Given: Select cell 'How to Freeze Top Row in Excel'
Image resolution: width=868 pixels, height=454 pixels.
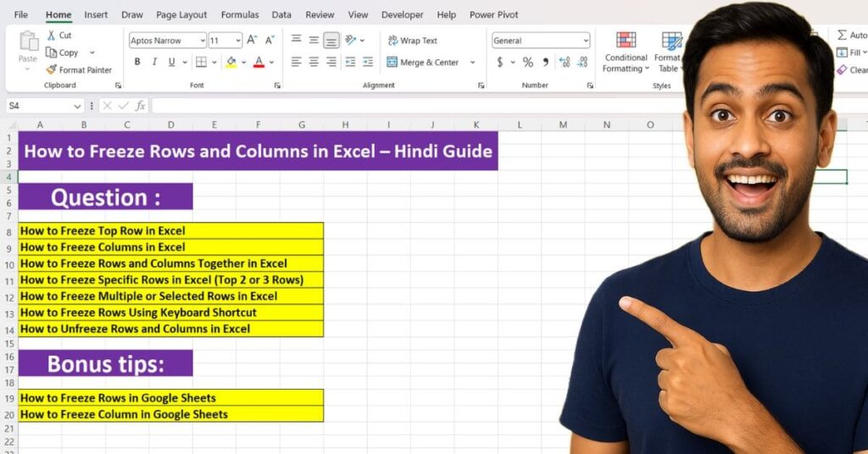Looking at the screenshot, I should click(x=171, y=230).
